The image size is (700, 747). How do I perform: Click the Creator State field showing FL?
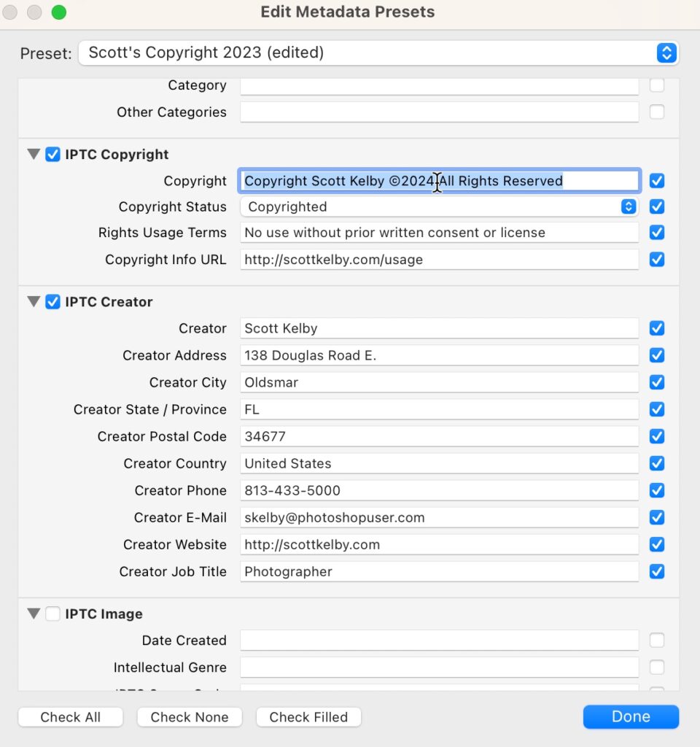click(x=439, y=409)
